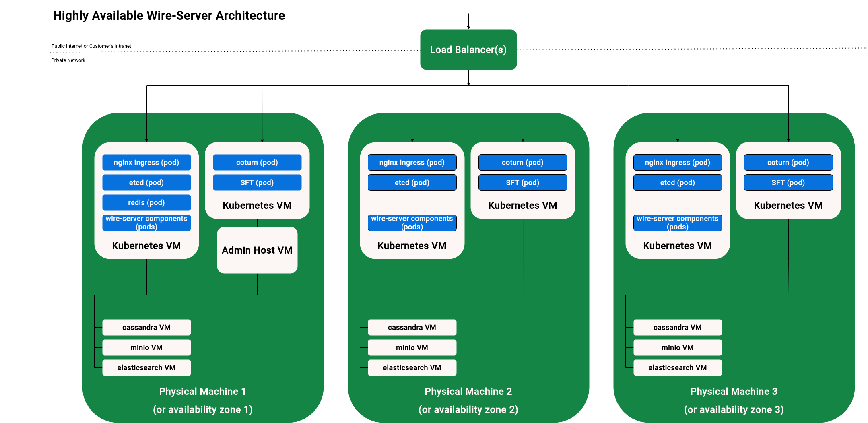Click Kubernetes VM label under wire-server pods, Machine 3
Screen dimensions: 868x423
coord(678,246)
